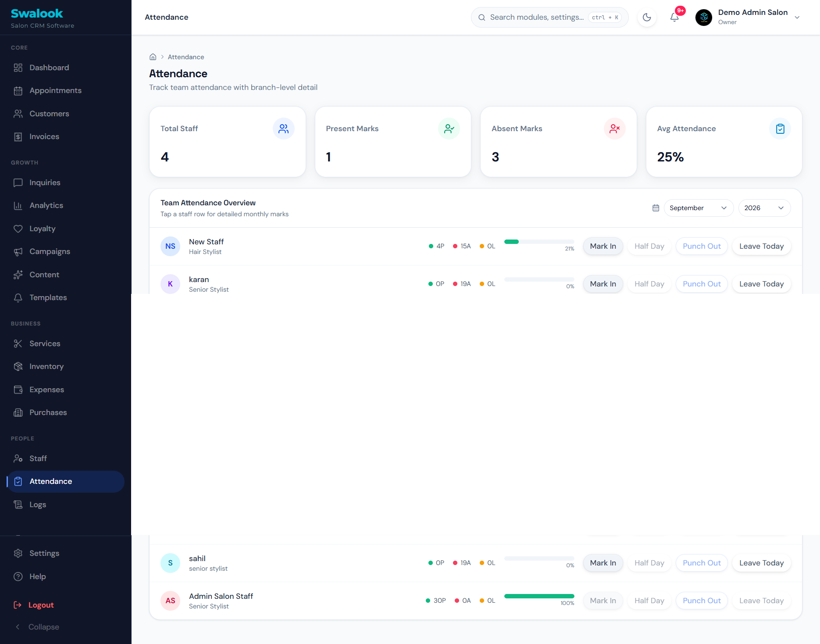Click the K avatar of karan
820x644 pixels.
click(x=170, y=284)
